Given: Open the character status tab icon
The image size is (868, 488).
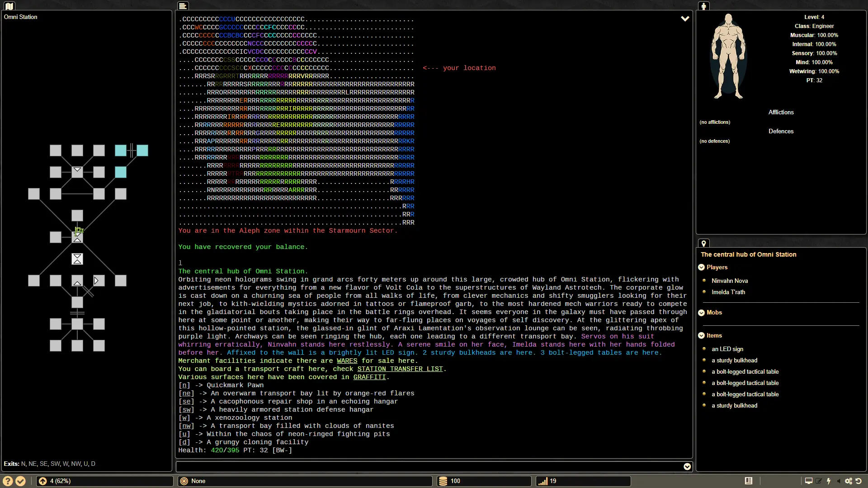Looking at the screenshot, I should pos(703,6).
